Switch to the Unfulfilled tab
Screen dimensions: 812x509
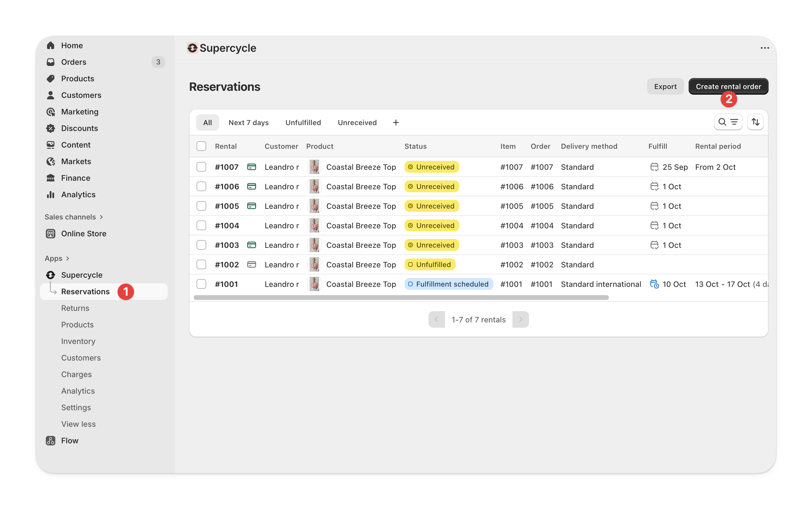[x=303, y=122]
